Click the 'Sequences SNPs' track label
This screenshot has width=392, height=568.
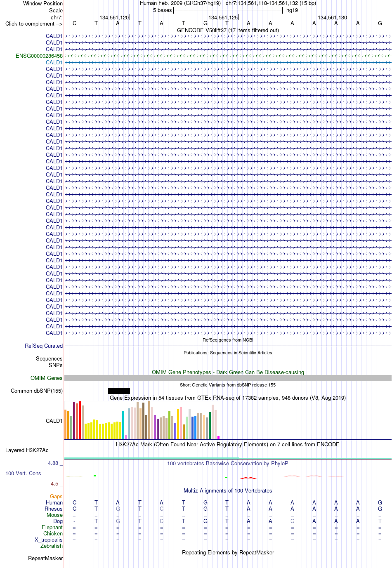click(x=49, y=362)
